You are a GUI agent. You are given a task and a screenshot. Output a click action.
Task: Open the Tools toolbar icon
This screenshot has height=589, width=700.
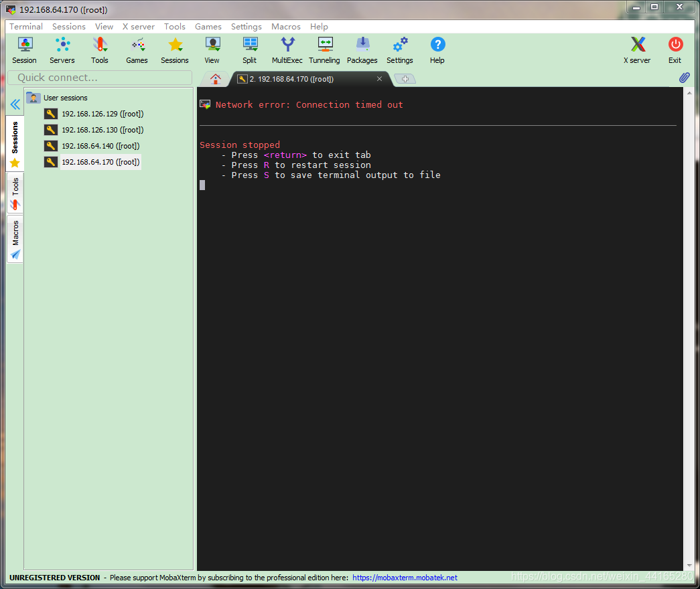click(100, 50)
